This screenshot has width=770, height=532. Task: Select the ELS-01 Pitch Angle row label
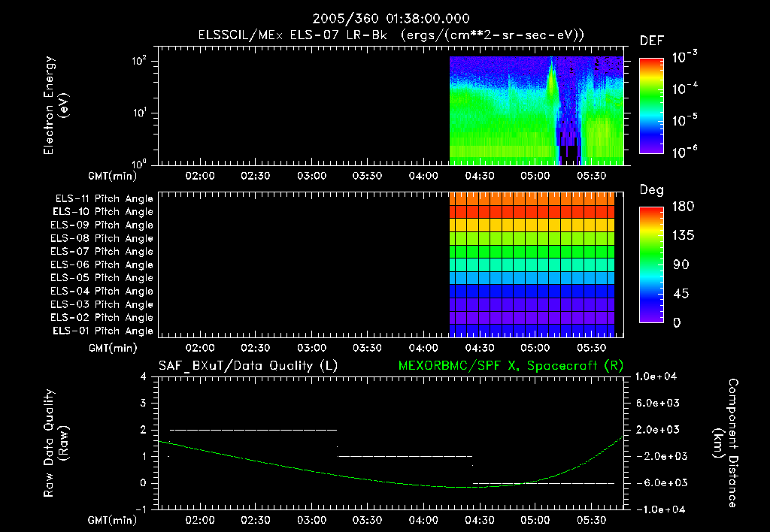[x=103, y=331]
